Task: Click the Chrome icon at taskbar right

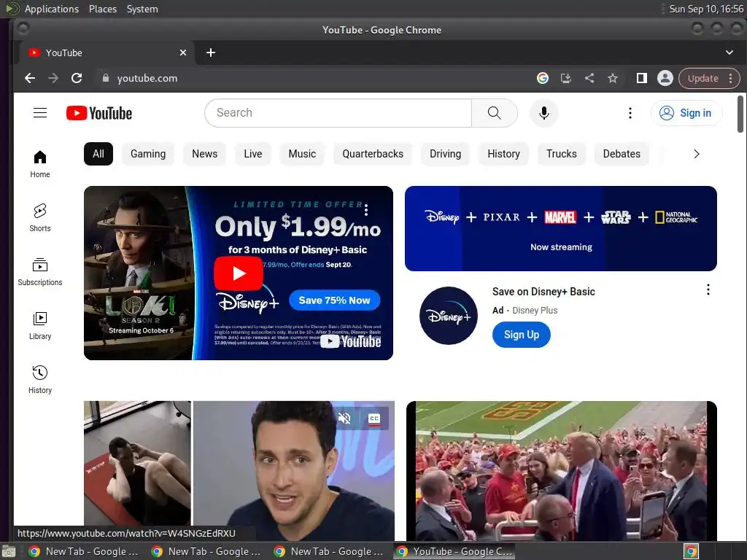Action: [691, 551]
